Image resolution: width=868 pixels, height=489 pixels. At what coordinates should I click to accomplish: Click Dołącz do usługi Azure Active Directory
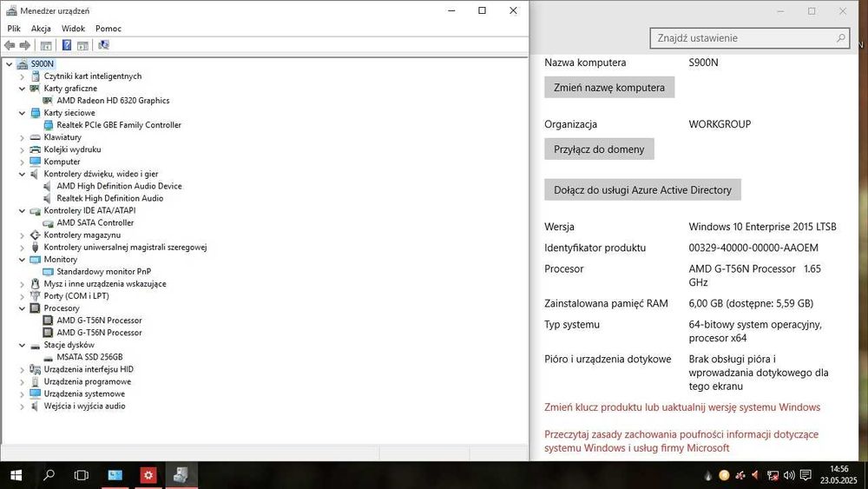[x=642, y=190]
